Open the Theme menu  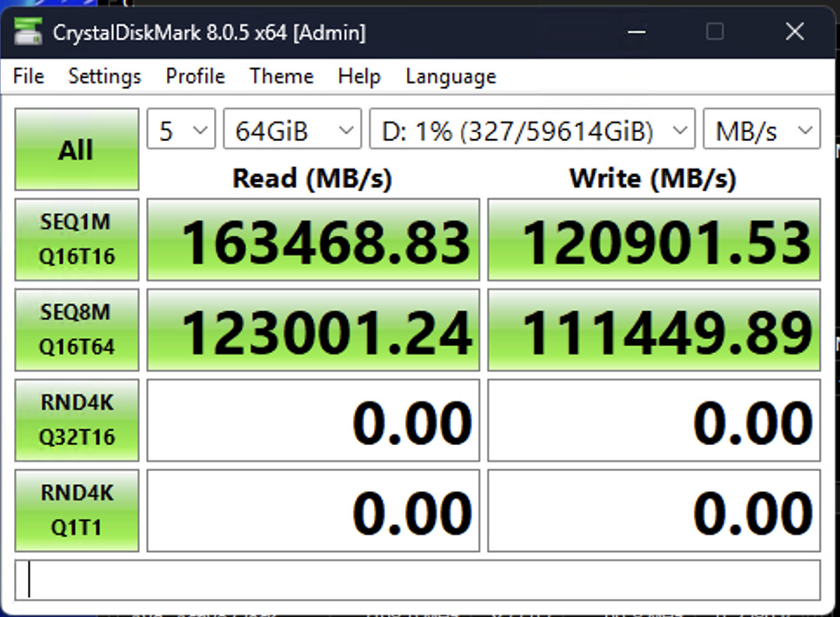pos(281,76)
